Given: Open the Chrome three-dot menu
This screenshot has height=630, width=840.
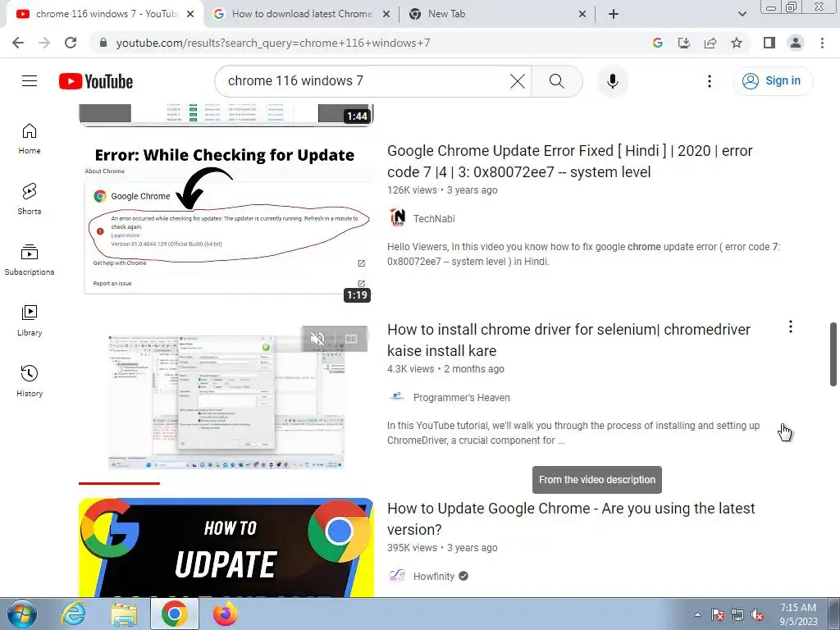Looking at the screenshot, I should click(822, 43).
